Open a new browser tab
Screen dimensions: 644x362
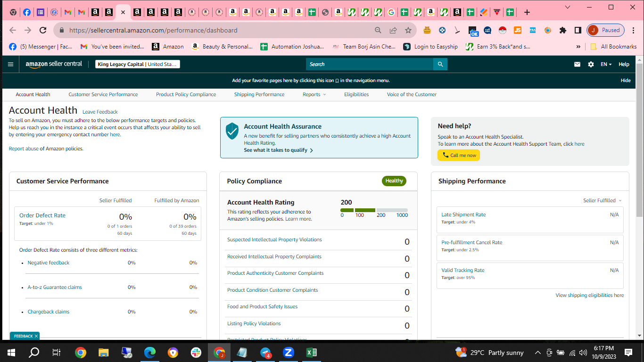coord(527,12)
